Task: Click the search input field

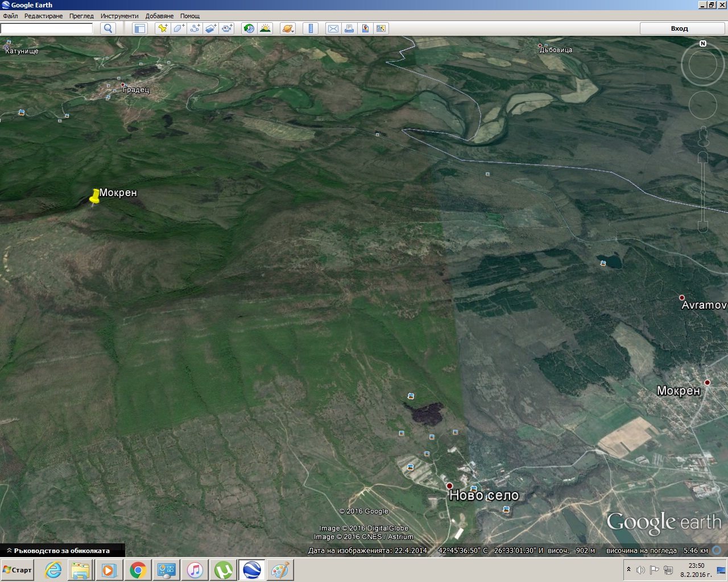Action: click(x=47, y=28)
